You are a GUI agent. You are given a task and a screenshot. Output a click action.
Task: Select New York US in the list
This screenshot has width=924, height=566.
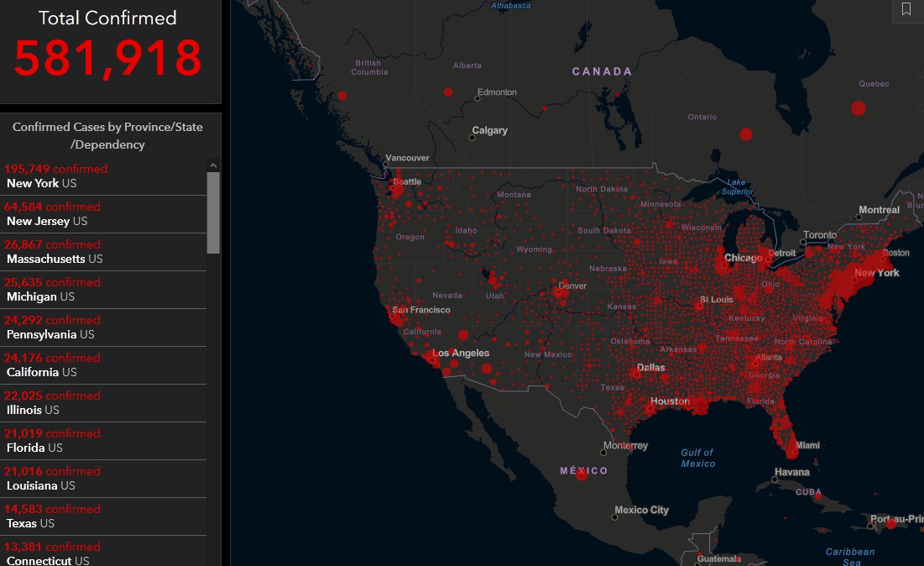tap(103, 176)
